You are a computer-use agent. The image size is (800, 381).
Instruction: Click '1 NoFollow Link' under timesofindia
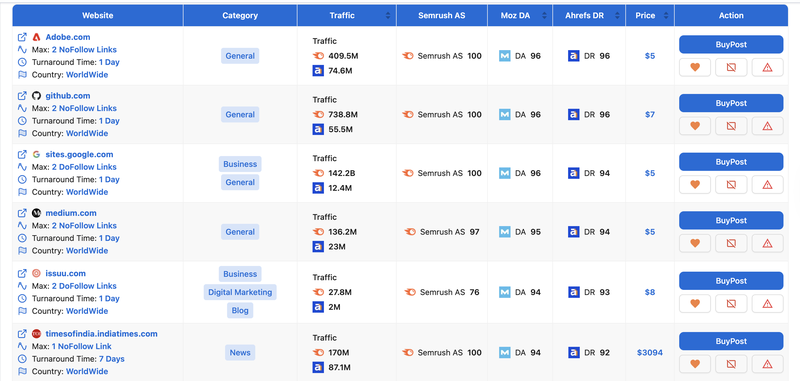[x=82, y=346]
